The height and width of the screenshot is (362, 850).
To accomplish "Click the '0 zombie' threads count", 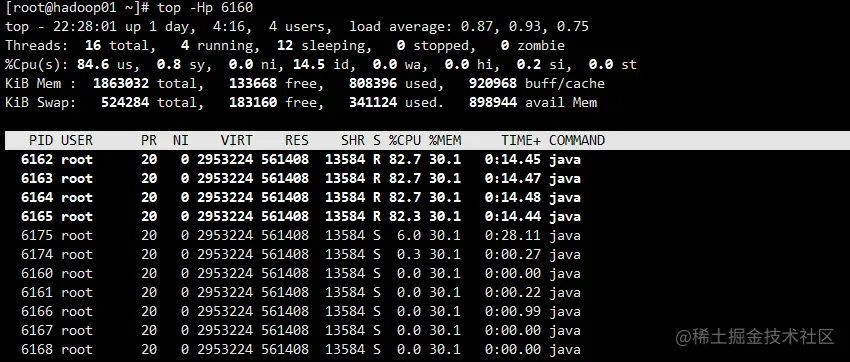I will coord(533,46).
